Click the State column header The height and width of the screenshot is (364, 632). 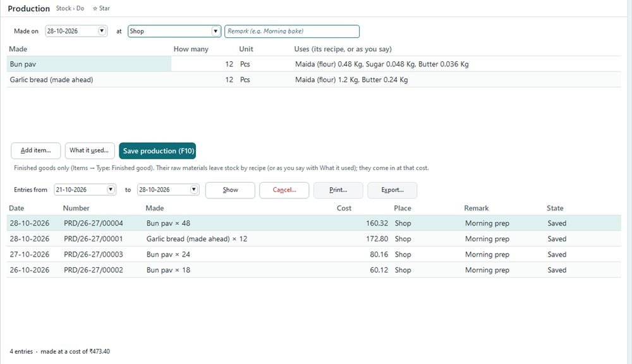click(555, 208)
